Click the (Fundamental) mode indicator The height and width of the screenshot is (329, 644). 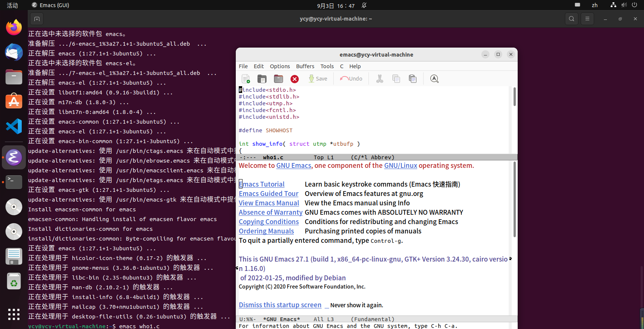click(x=373, y=319)
